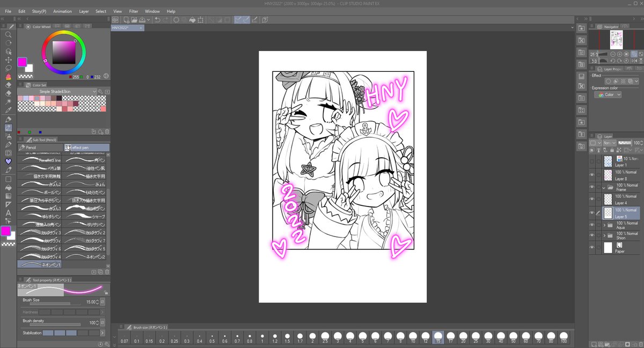Lock brush size setting icon
This screenshot has height=348, width=644.
pyautogui.click(x=106, y=293)
